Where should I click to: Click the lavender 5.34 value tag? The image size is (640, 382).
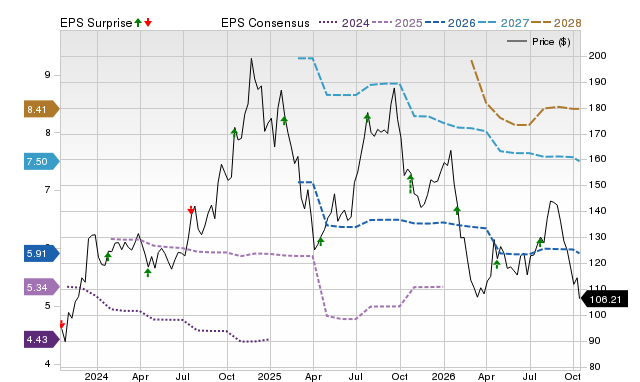coord(42,287)
